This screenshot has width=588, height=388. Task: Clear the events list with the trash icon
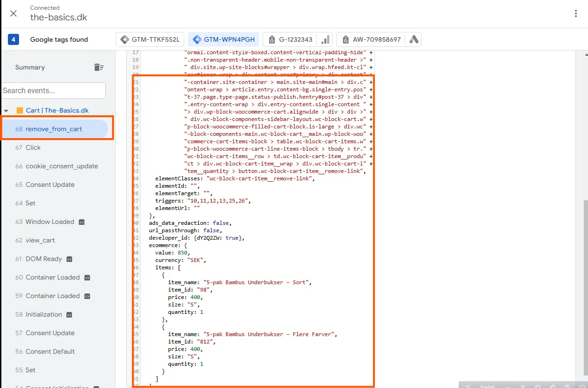(98, 67)
